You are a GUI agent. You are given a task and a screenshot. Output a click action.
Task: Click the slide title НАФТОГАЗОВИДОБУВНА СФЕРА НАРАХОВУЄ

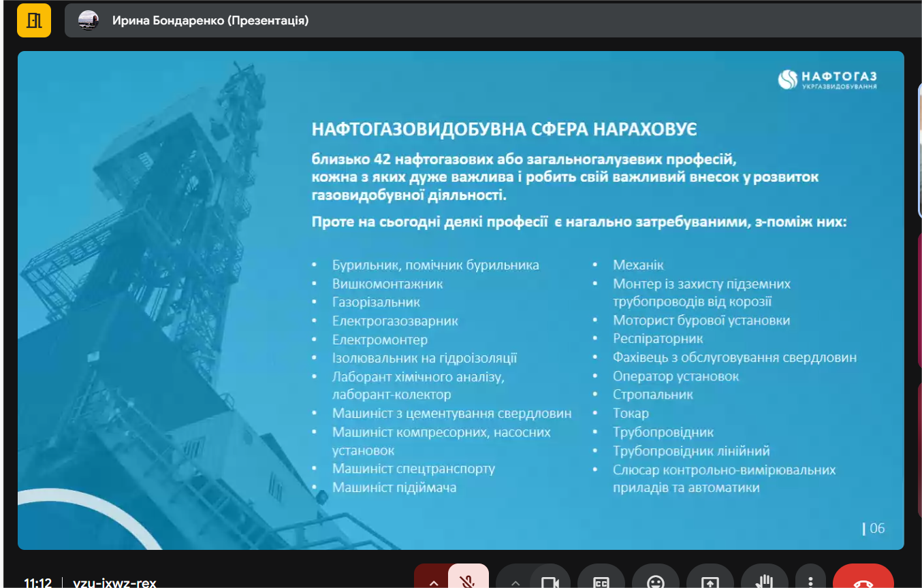[x=504, y=129]
